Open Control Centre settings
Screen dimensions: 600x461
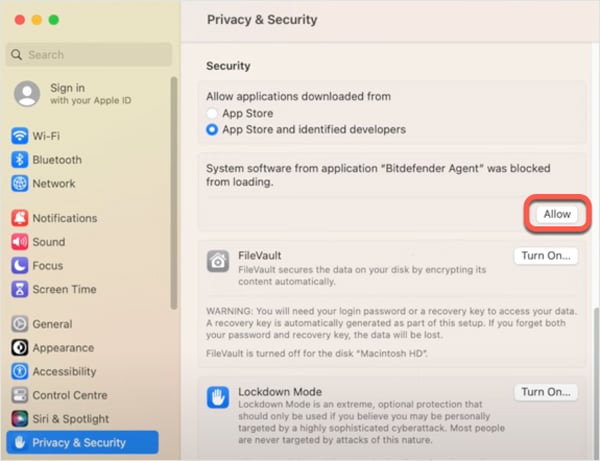(70, 395)
